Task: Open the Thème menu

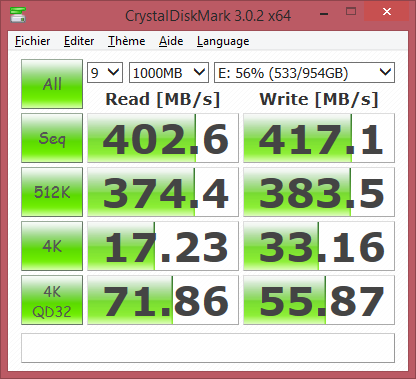Action: coord(126,41)
